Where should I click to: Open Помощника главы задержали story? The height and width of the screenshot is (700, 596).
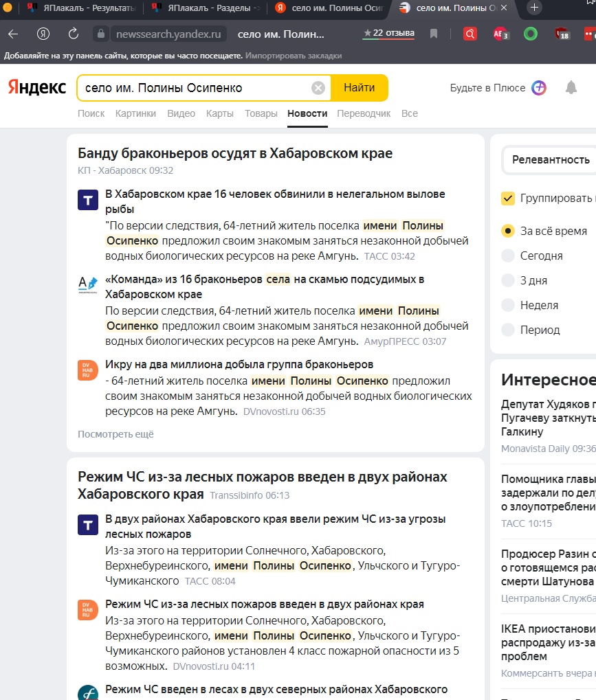(549, 493)
